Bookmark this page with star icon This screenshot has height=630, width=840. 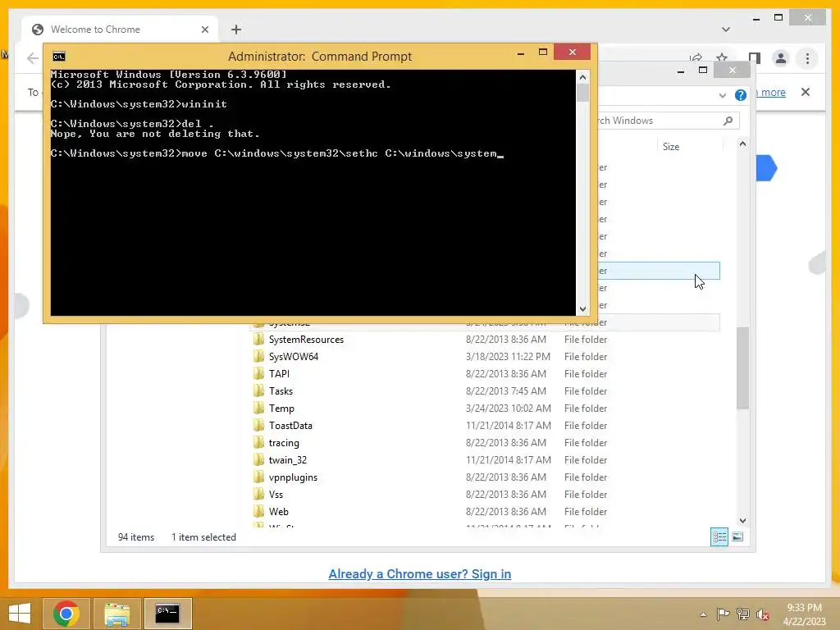coord(722,57)
